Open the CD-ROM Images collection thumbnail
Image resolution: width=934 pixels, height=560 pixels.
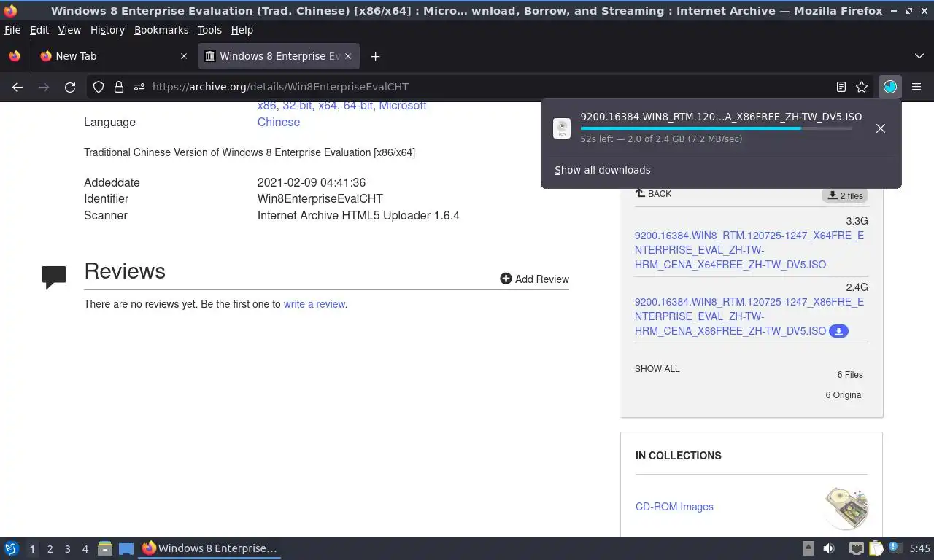coord(846,507)
